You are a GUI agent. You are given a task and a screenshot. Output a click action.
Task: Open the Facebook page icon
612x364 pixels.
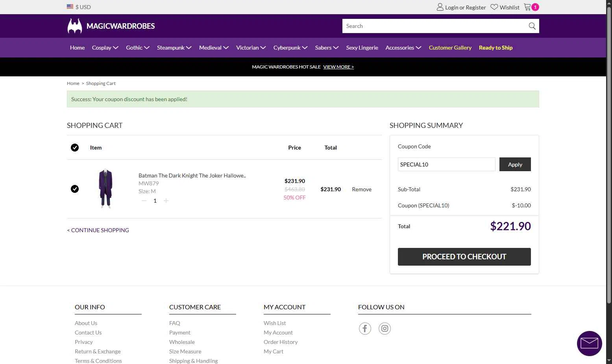point(365,328)
